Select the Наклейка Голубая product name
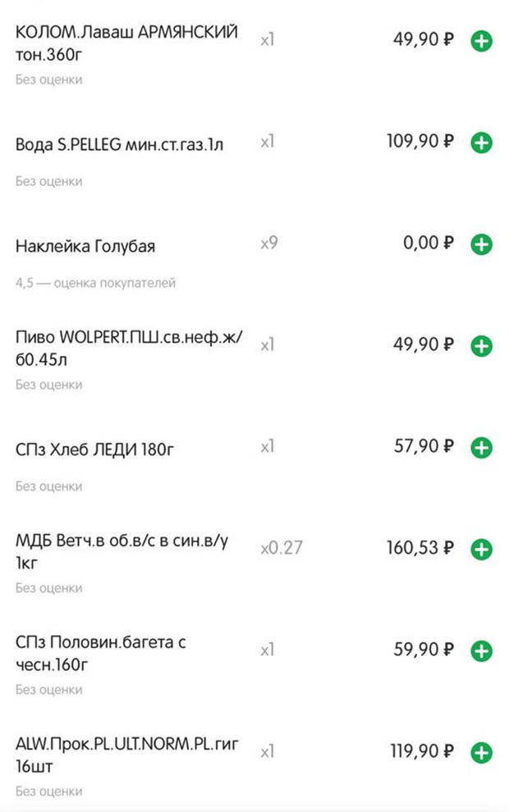This screenshot has height=812, width=509. pos(85,246)
